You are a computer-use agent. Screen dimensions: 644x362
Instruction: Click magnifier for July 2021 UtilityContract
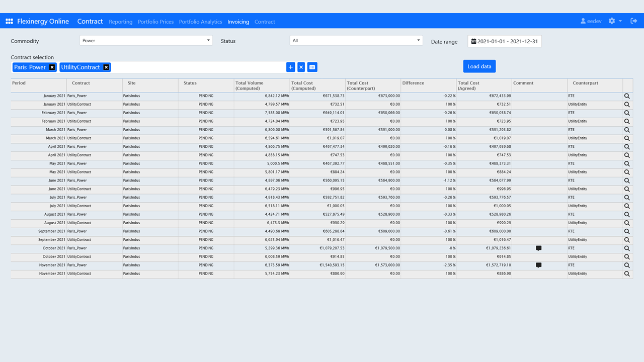click(x=627, y=206)
